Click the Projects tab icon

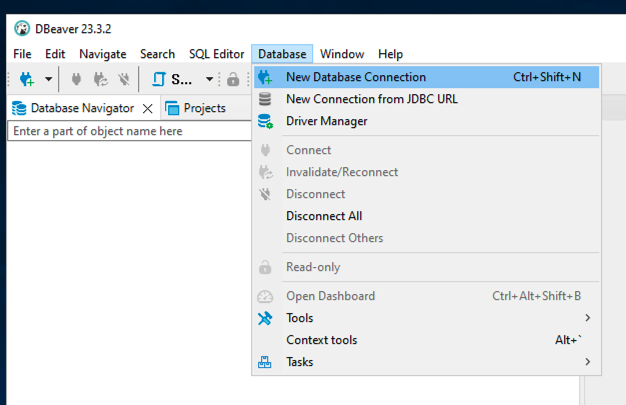coord(172,108)
